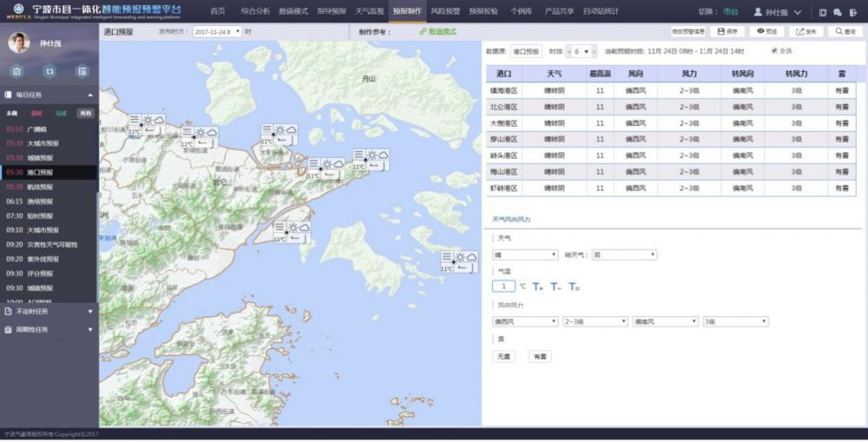Click the 数值模式 reference link
868x442 pixels.
[x=442, y=31]
